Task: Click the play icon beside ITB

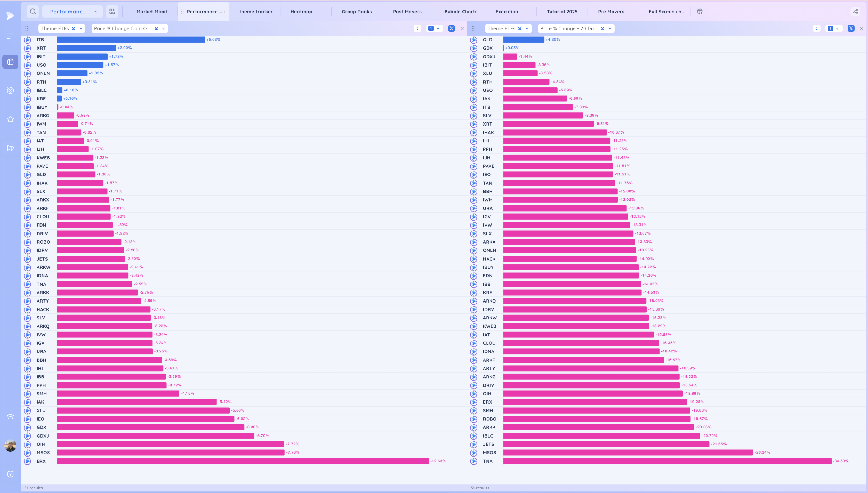Action: click(x=27, y=40)
